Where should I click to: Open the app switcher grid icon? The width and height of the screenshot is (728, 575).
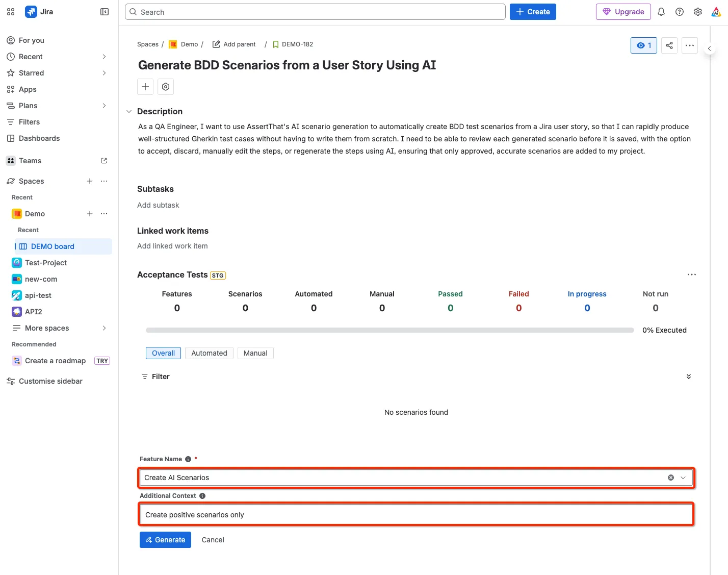(11, 12)
